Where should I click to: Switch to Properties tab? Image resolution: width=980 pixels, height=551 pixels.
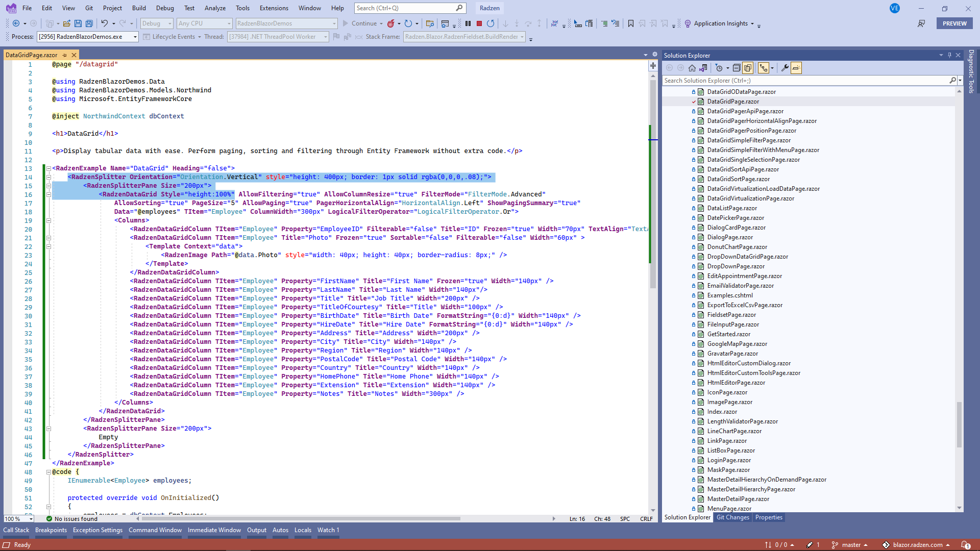[769, 517]
